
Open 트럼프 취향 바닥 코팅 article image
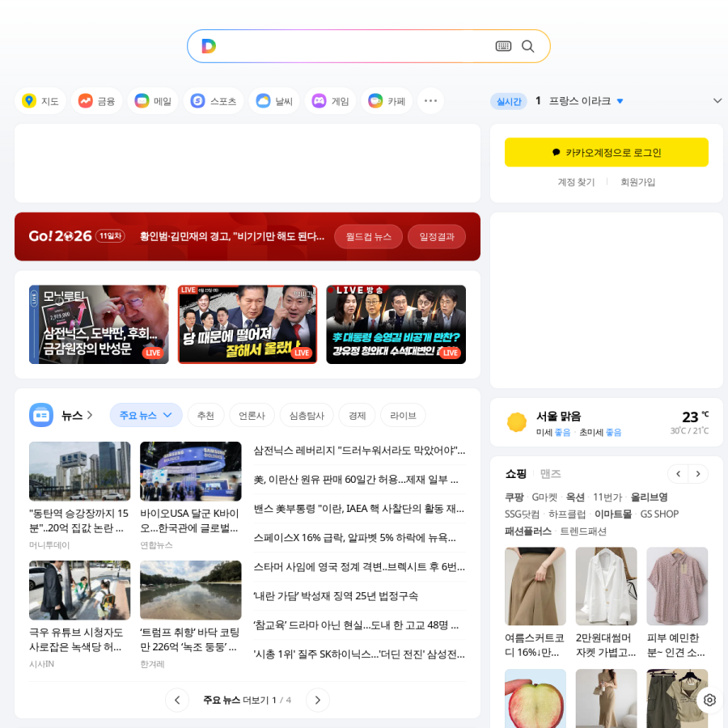(x=191, y=590)
